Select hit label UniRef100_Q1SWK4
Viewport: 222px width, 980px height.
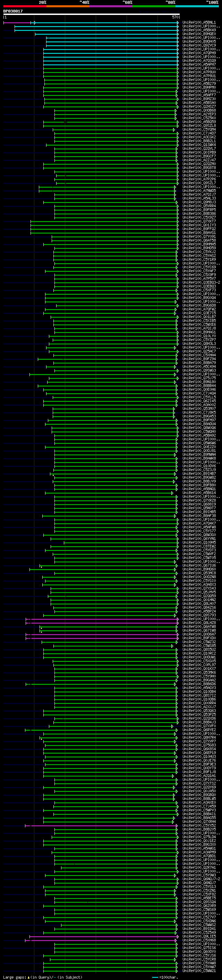[199, 145]
